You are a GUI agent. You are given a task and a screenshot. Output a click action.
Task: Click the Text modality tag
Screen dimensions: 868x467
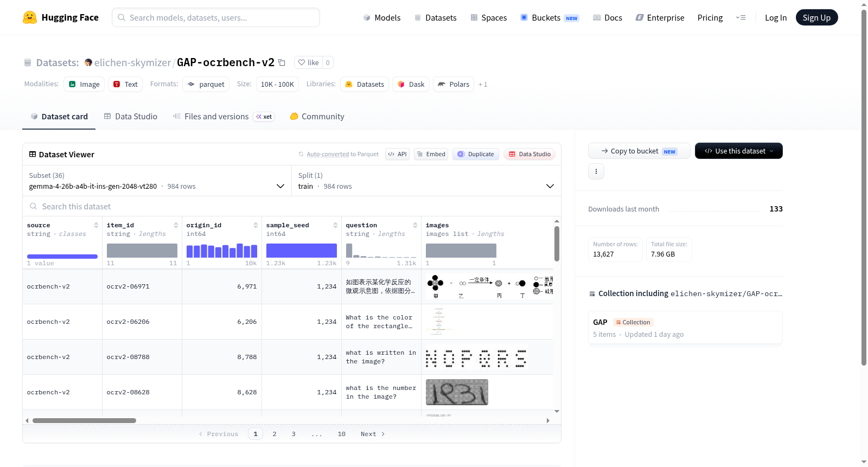pos(125,84)
